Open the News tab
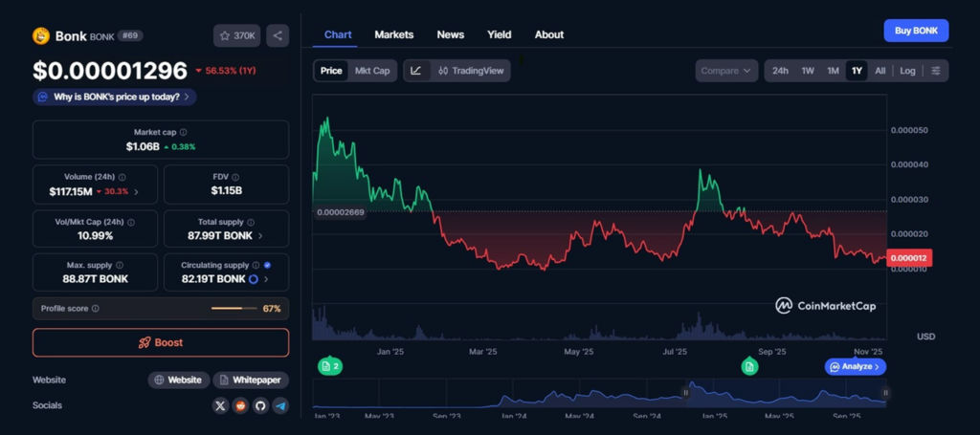The image size is (980, 435). (451, 34)
